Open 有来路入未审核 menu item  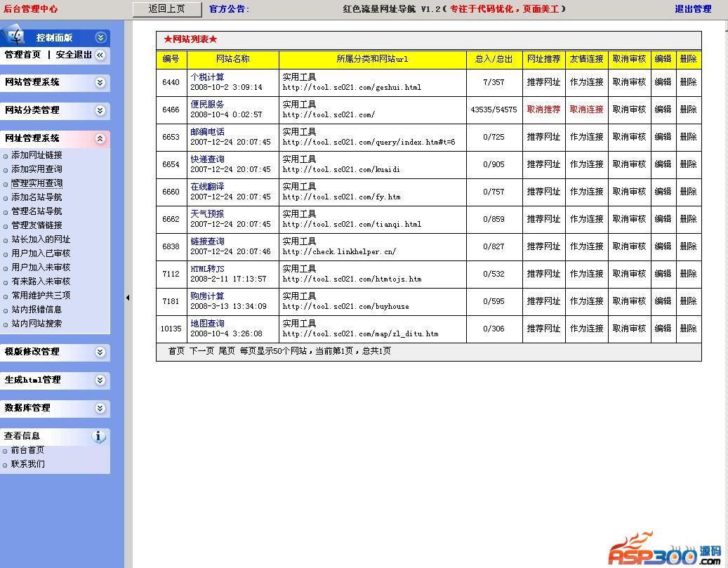pyautogui.click(x=41, y=282)
